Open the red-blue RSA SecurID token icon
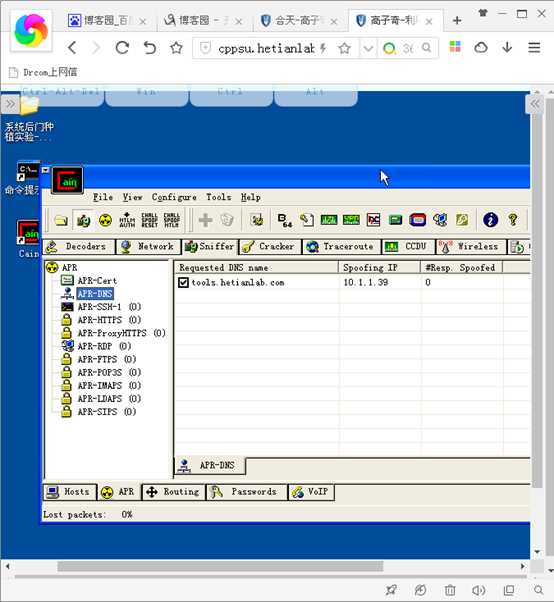Viewport: 554px width, 602px height. pyautogui.click(x=418, y=220)
